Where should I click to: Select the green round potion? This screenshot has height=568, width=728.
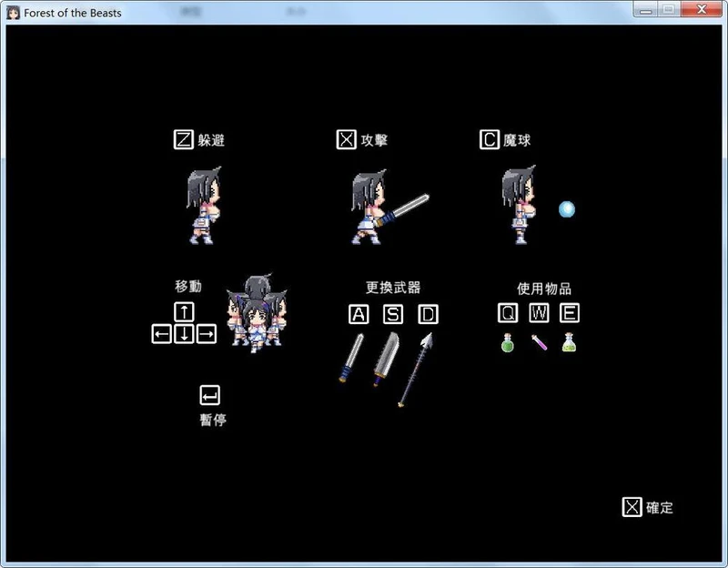pyautogui.click(x=508, y=344)
